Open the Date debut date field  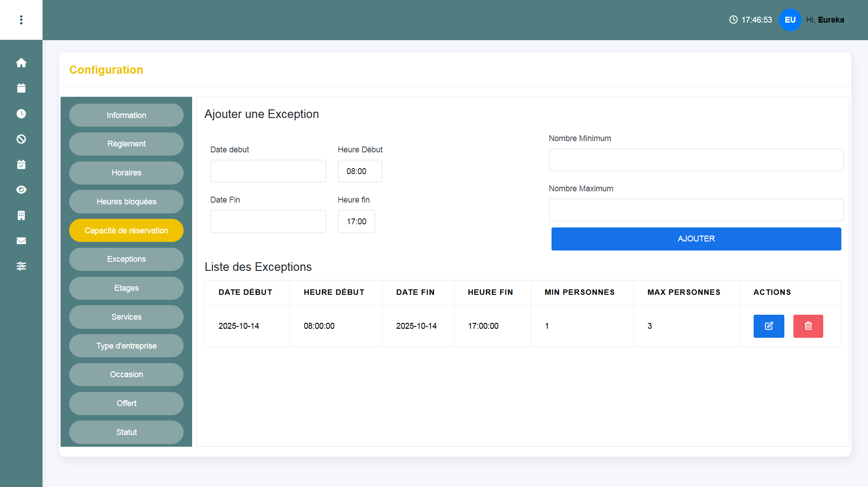268,171
